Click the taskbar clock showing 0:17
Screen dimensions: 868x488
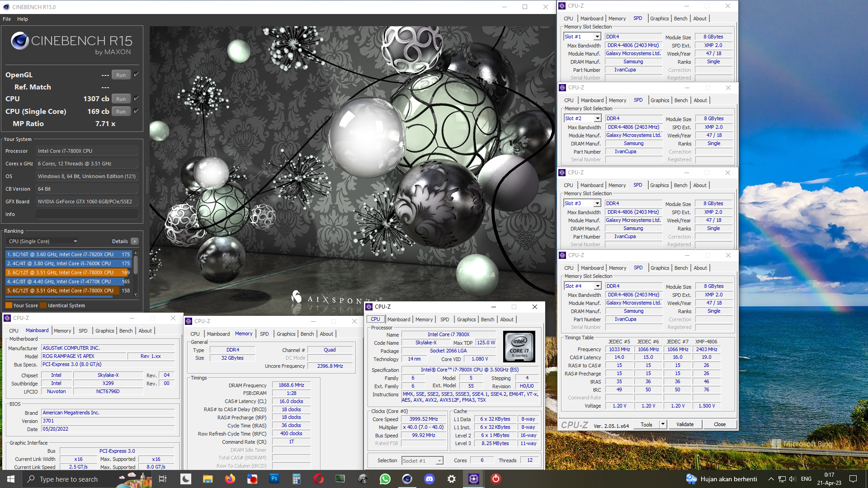(829, 479)
